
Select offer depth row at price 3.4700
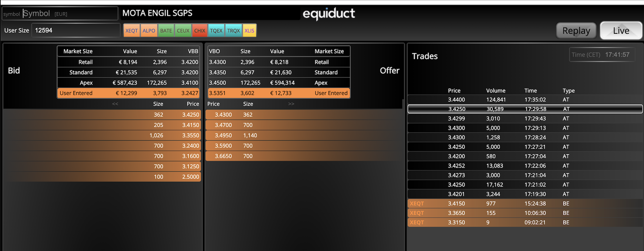coord(304,125)
